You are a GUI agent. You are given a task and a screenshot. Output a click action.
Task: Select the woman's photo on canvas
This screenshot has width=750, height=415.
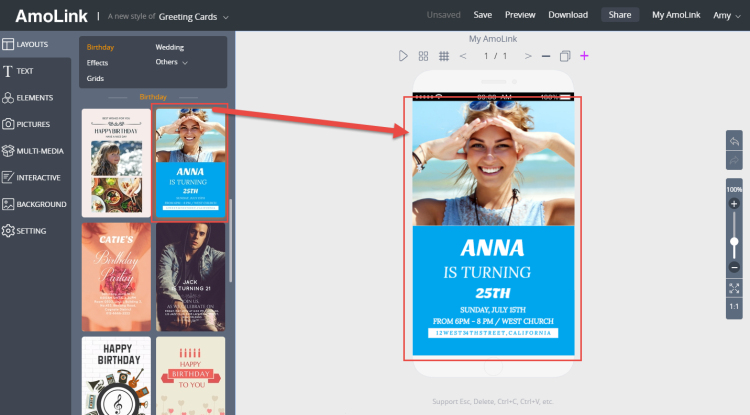pyautogui.click(x=493, y=163)
